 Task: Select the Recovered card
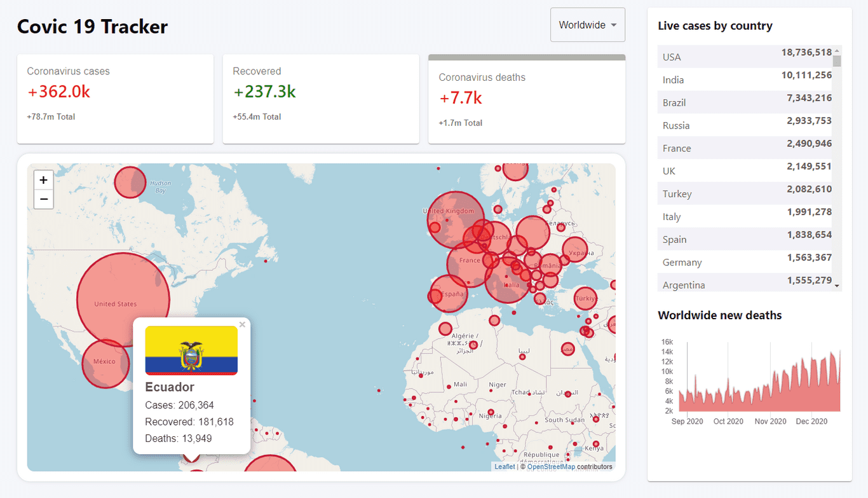pos(321,99)
